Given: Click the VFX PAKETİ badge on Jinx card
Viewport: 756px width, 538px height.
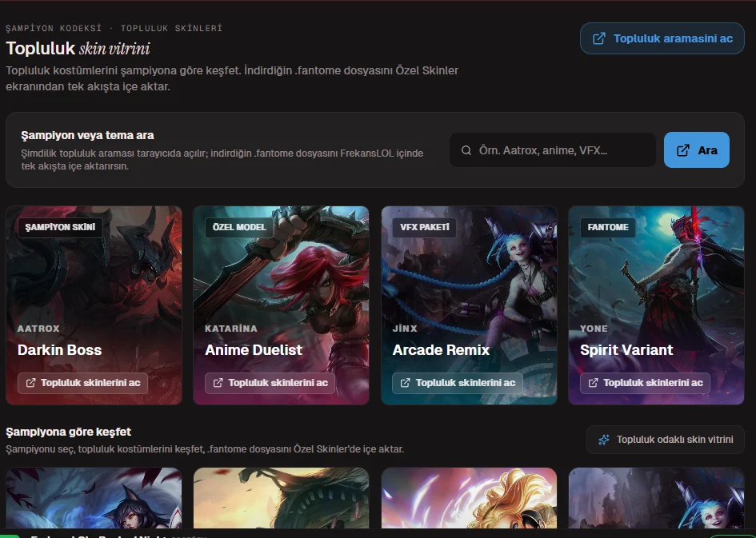Looking at the screenshot, I should [x=424, y=227].
